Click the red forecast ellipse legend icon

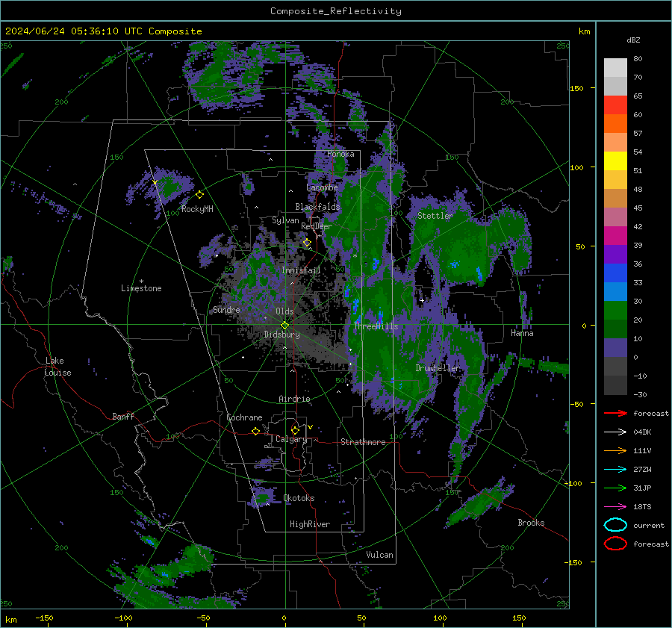[x=615, y=544]
